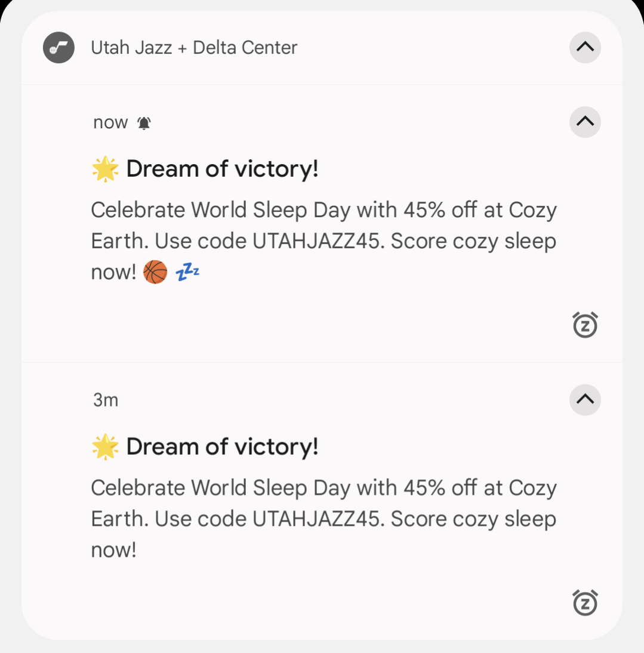Collapse the notification from 3m ago

click(585, 399)
